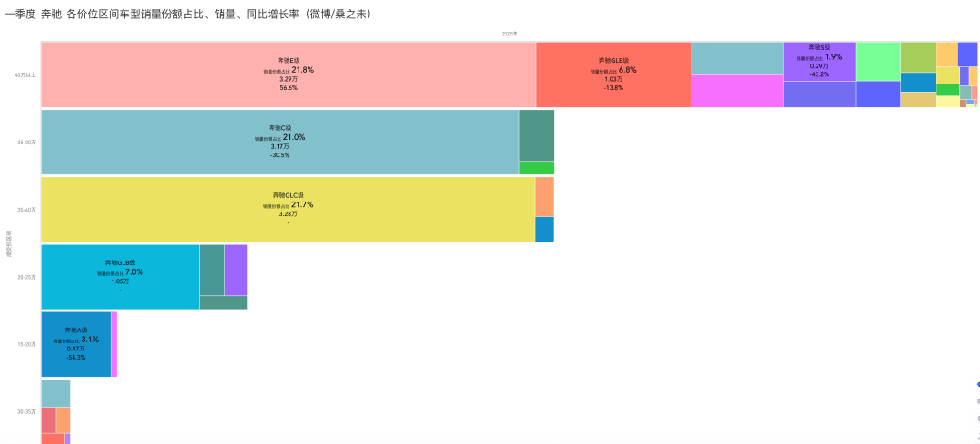The width and height of the screenshot is (980, 444).
Task: Click the 奔驰GLE级 red block
Action: click(x=613, y=74)
